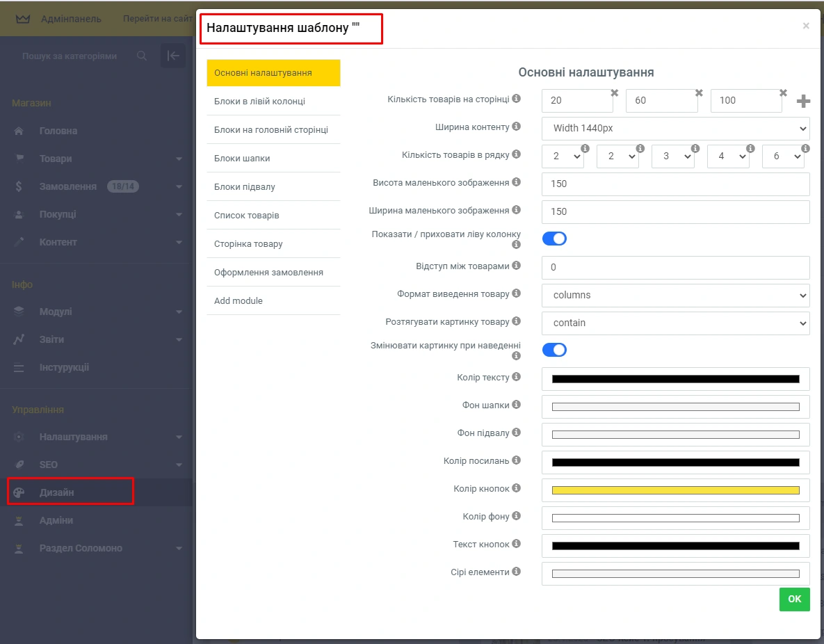Click the Висота маленького зображення input field
Screen dimensions: 824x644
675,184
